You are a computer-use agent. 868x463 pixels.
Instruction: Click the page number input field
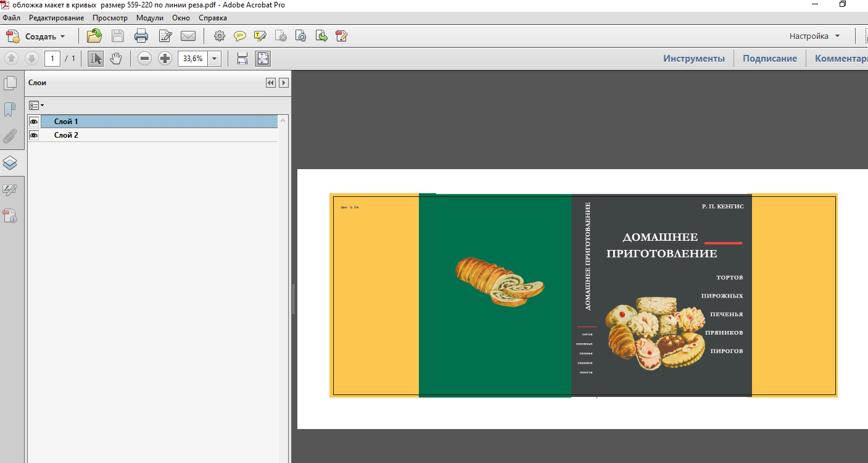point(52,59)
